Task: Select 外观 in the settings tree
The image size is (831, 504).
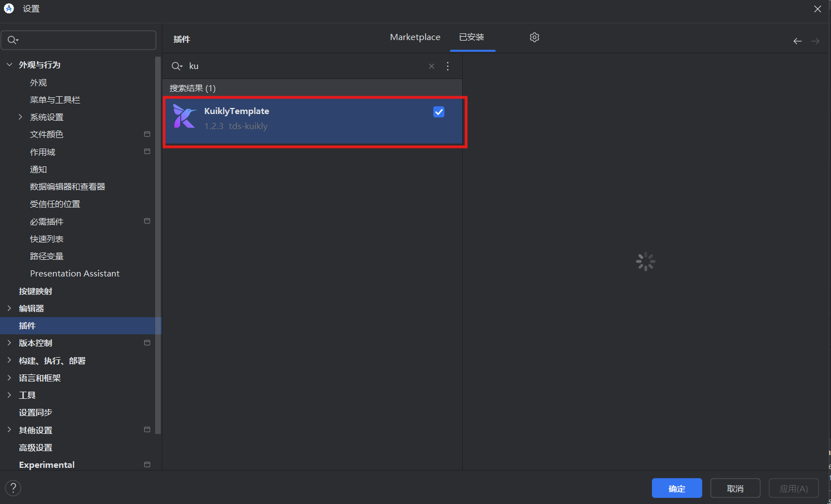Action: point(38,82)
